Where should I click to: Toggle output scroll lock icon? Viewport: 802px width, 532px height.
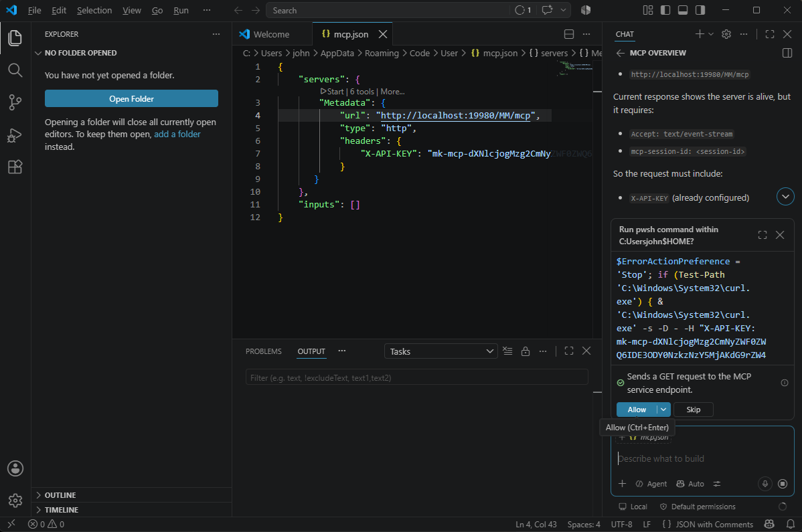[526, 351]
